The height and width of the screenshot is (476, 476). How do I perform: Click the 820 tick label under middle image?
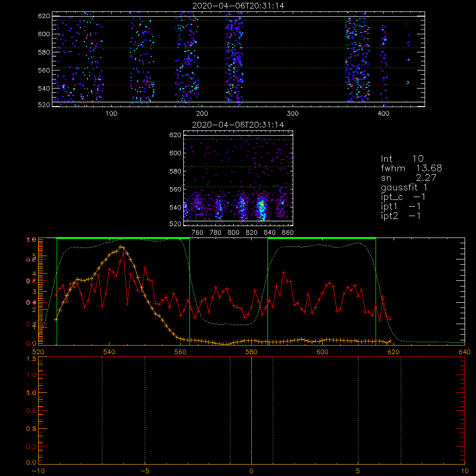pyautogui.click(x=252, y=233)
